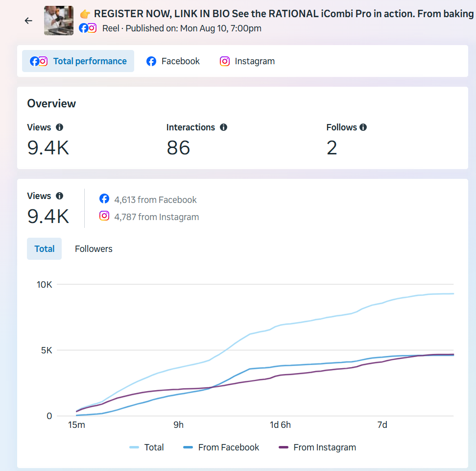476x471 pixels.
Task: Select the Total chart tab
Action: coord(45,249)
